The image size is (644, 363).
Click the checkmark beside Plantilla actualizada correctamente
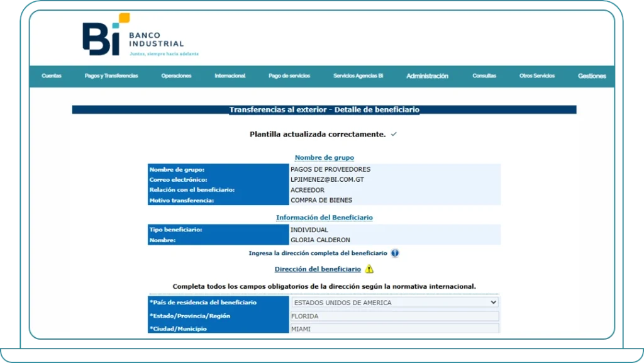394,133
